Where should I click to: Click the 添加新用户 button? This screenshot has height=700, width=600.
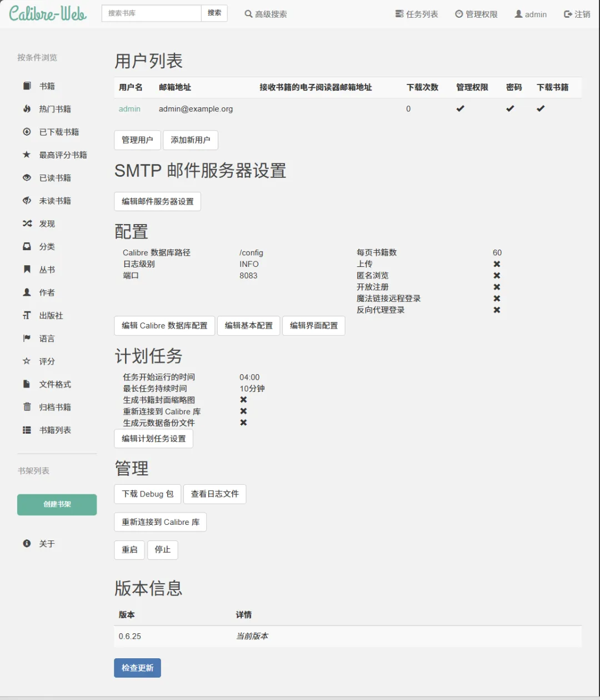pyautogui.click(x=191, y=140)
